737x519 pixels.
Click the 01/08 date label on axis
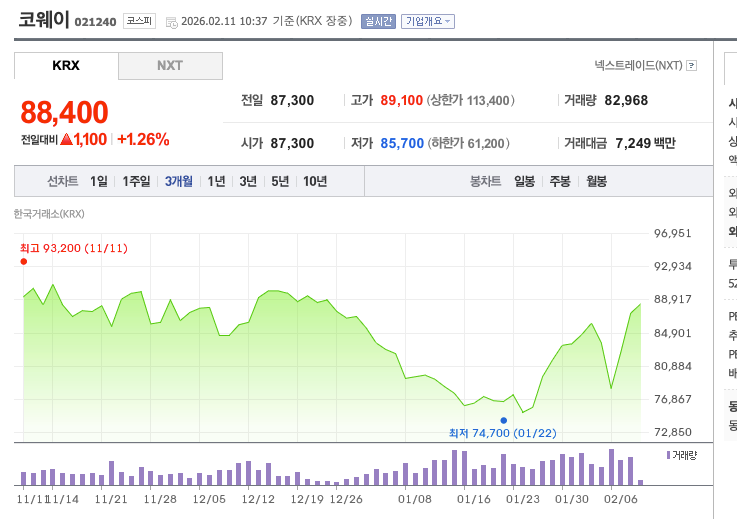tap(415, 499)
